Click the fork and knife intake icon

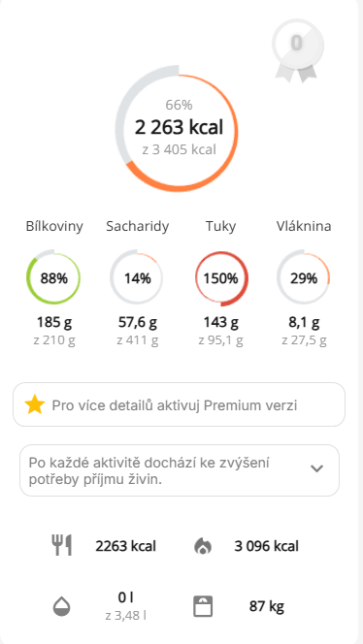click(x=62, y=545)
